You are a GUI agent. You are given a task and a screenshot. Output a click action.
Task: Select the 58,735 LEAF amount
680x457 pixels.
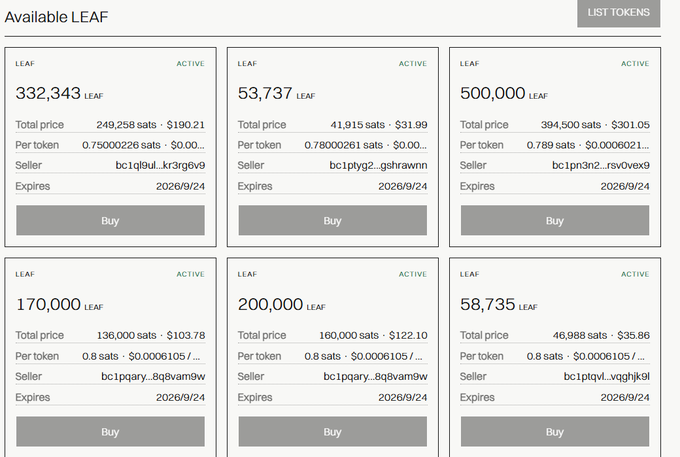498,304
